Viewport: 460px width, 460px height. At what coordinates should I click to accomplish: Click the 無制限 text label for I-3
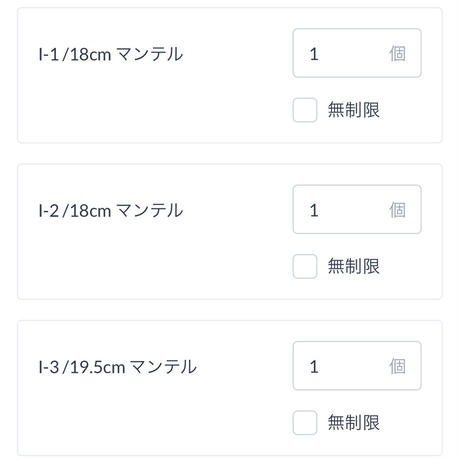click(x=354, y=423)
